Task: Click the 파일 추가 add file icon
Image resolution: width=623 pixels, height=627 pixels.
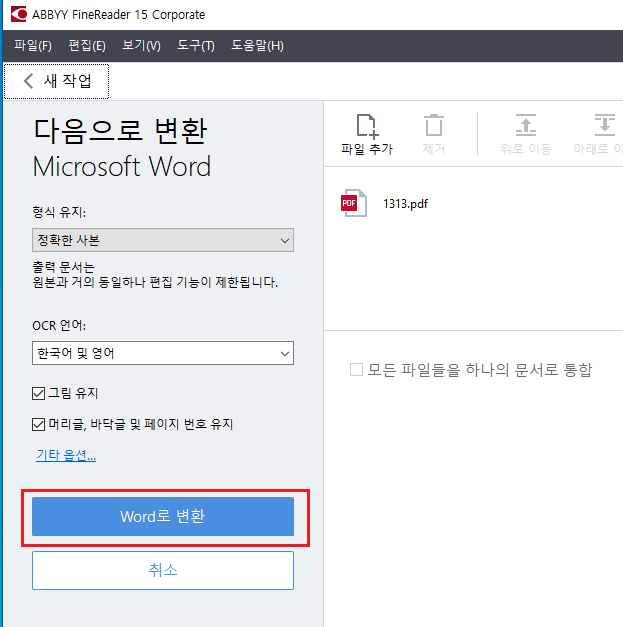Action: (x=367, y=126)
